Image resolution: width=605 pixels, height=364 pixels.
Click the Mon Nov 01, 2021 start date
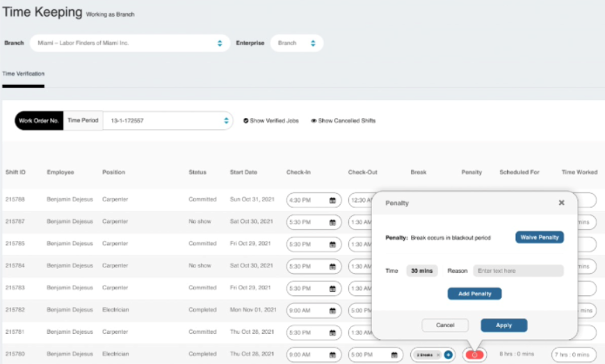[x=253, y=310]
